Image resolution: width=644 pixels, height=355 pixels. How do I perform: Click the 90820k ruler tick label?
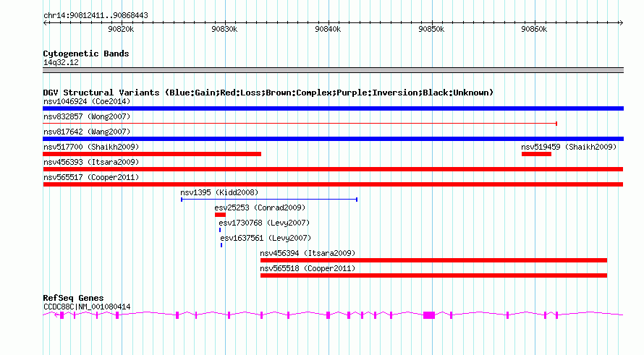click(121, 29)
